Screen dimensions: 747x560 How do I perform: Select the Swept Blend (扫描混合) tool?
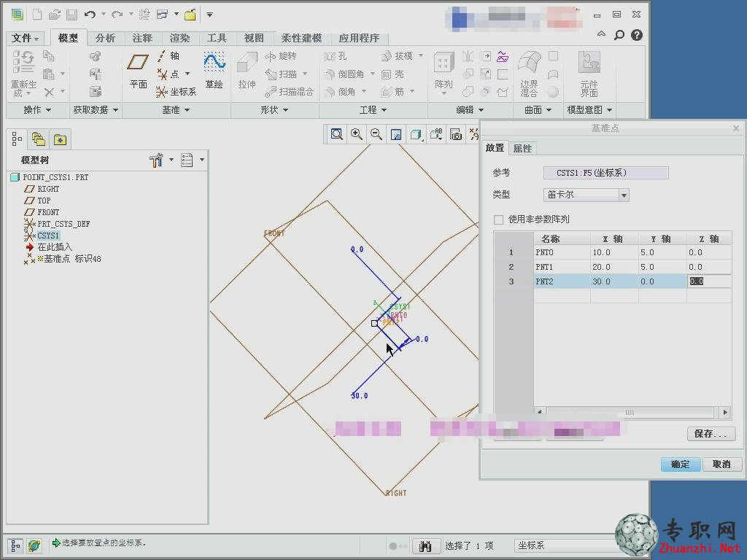tap(290, 91)
